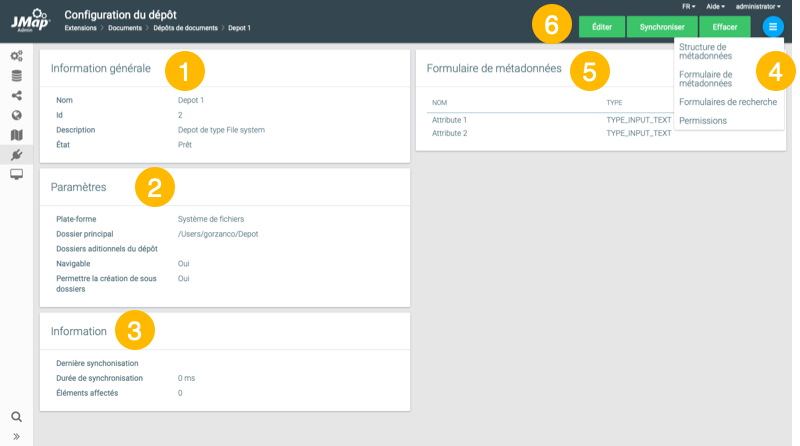Click the share nodes icon in sidebar
This screenshot has width=800, height=446.
pyautogui.click(x=17, y=95)
